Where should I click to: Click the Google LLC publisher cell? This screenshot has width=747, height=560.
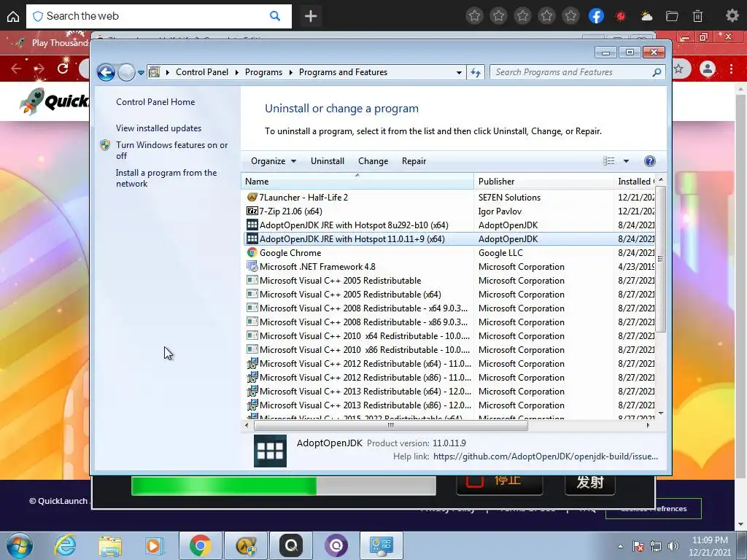[x=500, y=253]
